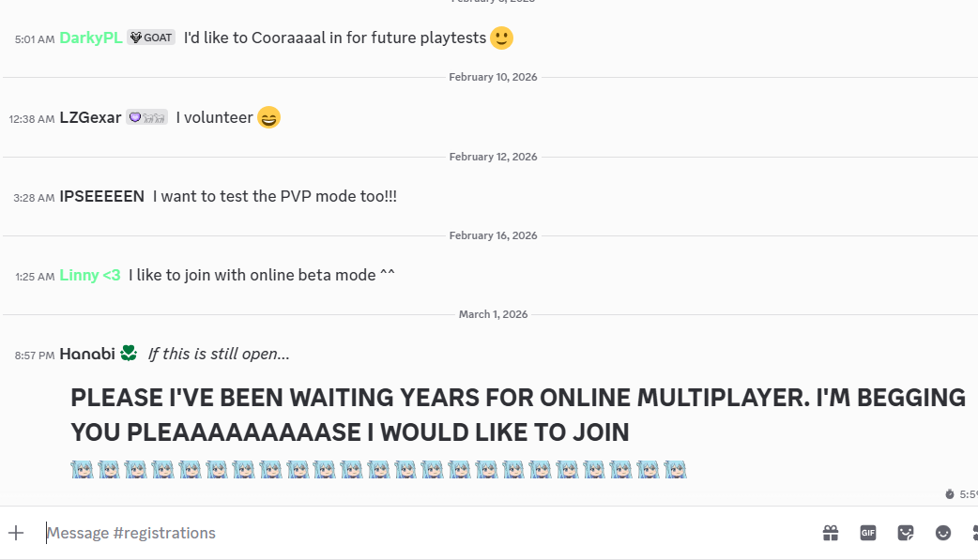Click the Hanabi username

click(x=86, y=354)
